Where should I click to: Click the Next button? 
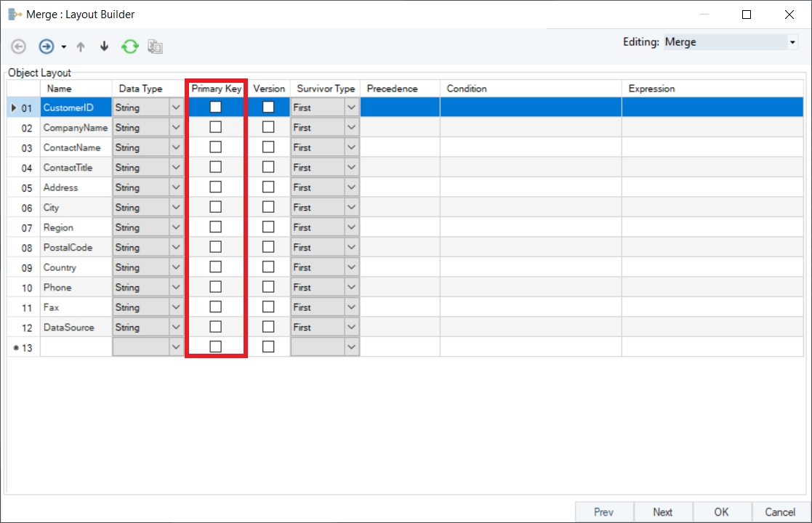663,512
